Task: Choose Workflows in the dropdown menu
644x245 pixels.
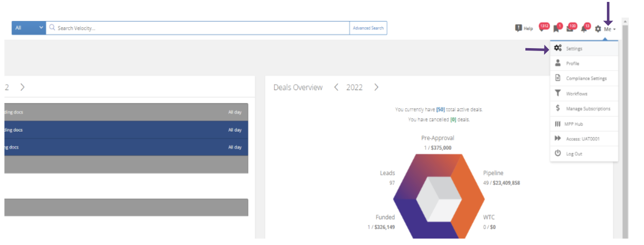Action: pos(576,94)
